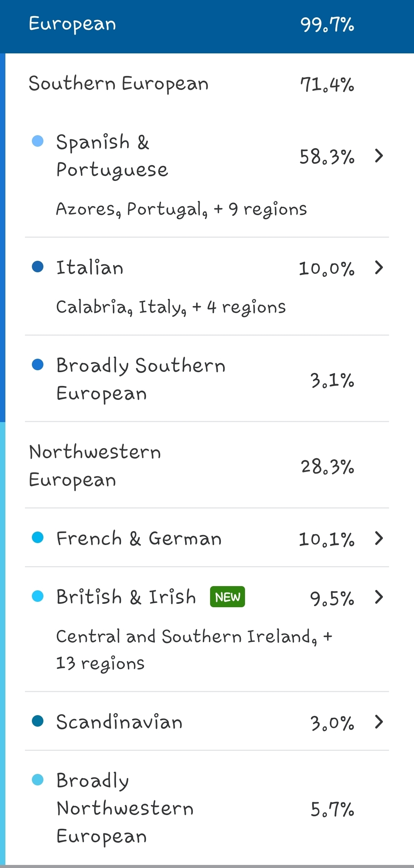Select the 58.3% percentage value
This screenshot has height=868, width=414.
pos(327,157)
